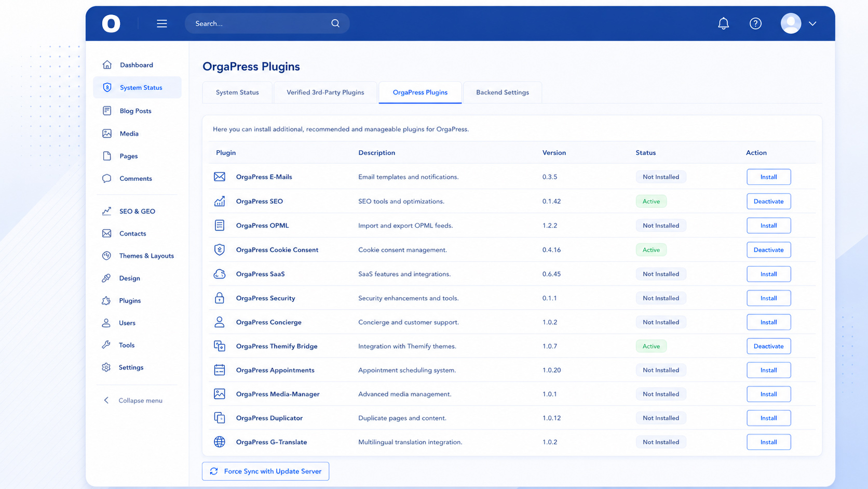Screen dimensions: 868x489
Task: Click the OrgaPress logo icon
Action: point(111,23)
